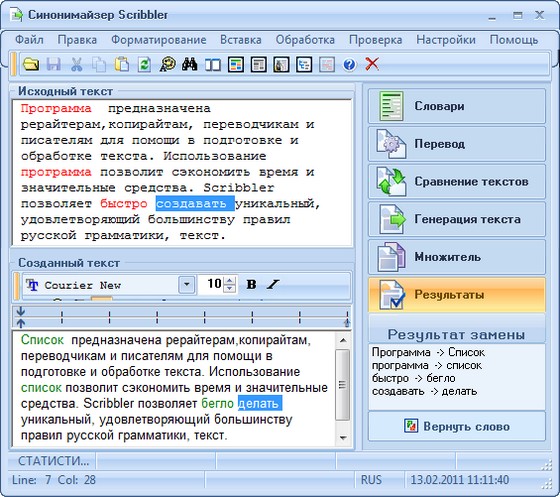
Task: Click the Сравнение текстов button
Action: click(x=457, y=181)
